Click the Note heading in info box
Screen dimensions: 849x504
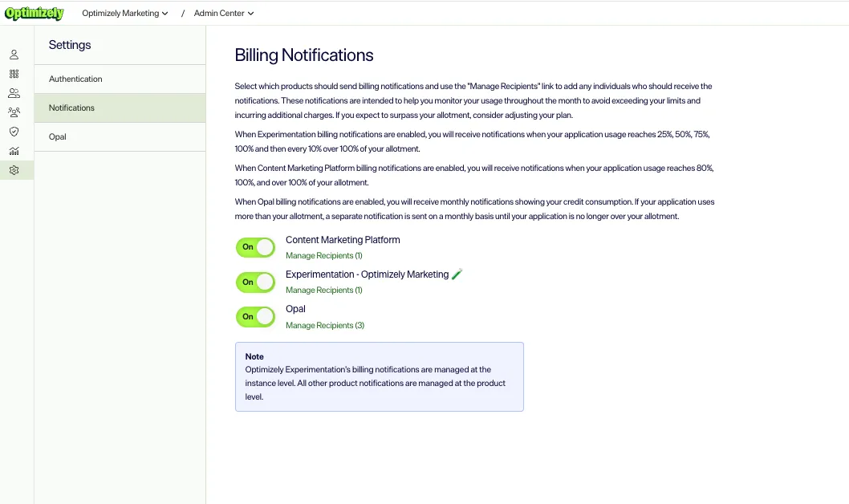254,357
